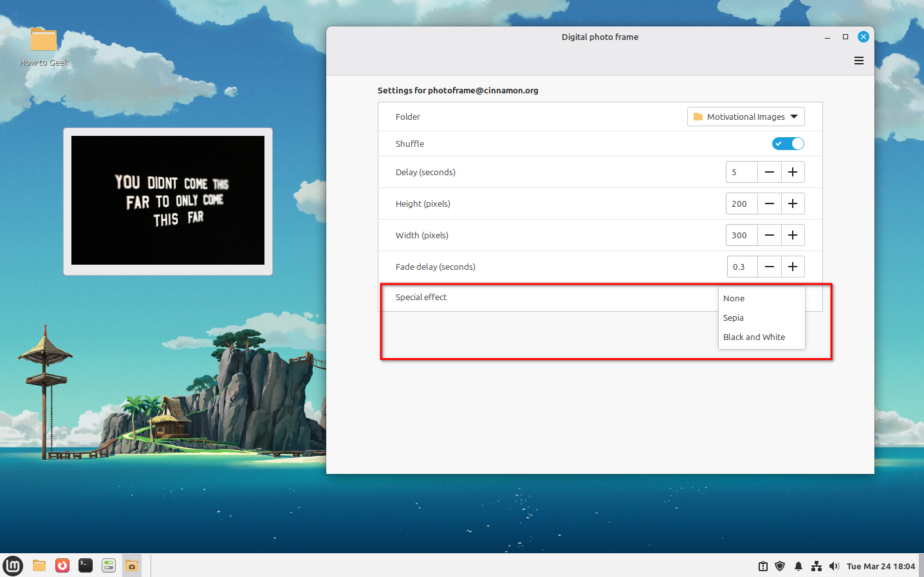The image size is (924, 577).
Task: Maximize the Digital photo frame window
Action: (845, 37)
